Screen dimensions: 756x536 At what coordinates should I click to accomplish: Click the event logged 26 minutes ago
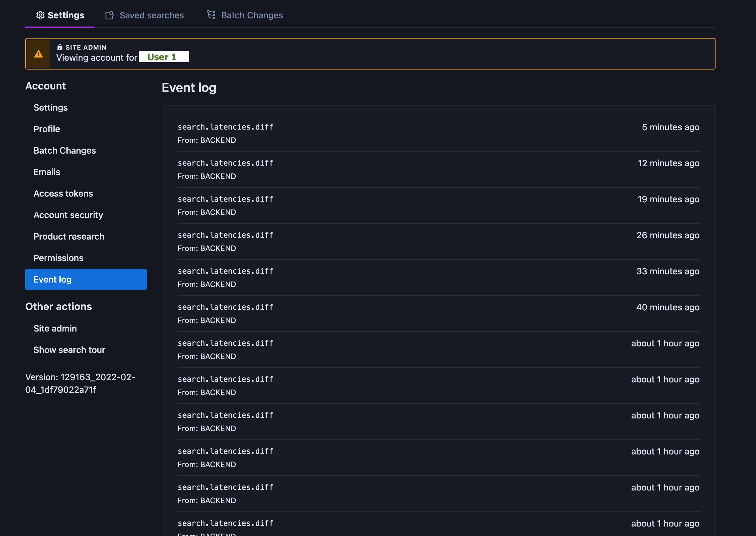(225, 235)
